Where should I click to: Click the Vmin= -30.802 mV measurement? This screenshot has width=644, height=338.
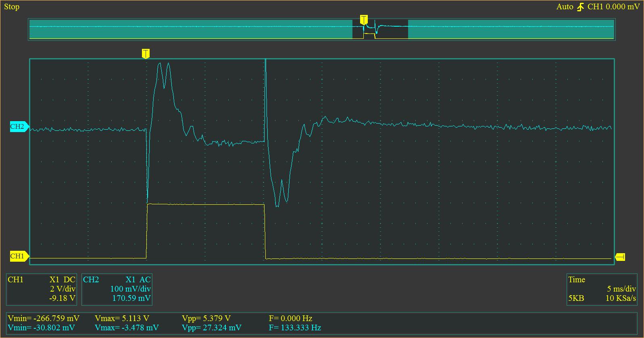(41, 328)
